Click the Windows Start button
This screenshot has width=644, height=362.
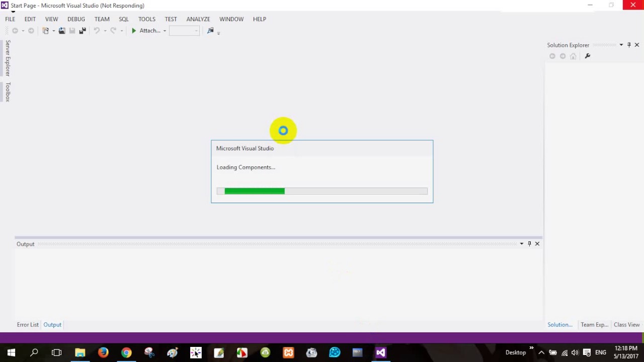tap(11, 352)
